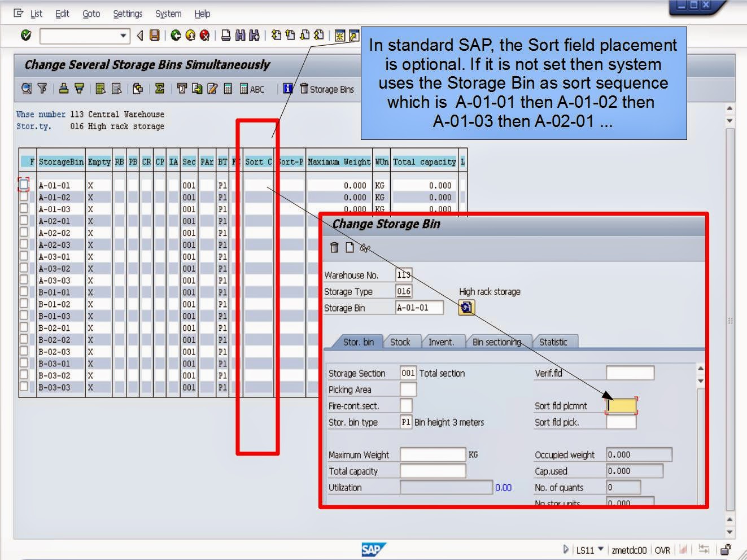Switch to the Stock tab
The image size is (747, 560).
(401, 342)
